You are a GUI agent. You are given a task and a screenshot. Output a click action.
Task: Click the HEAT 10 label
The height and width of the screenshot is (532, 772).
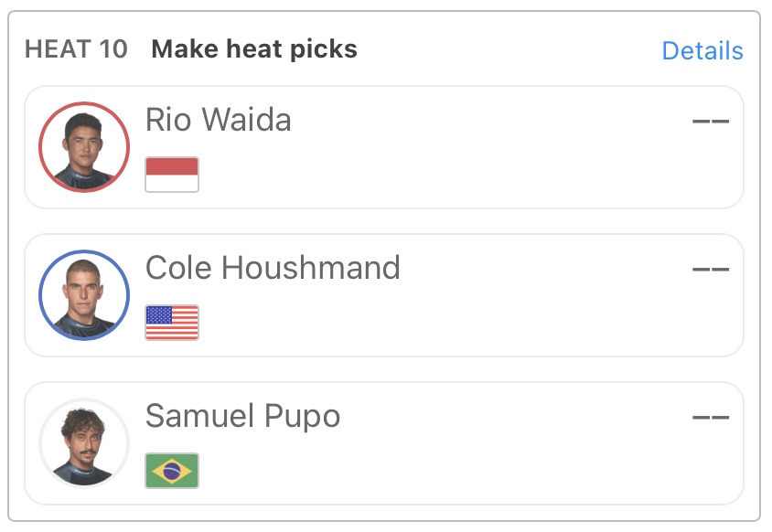[x=76, y=49]
